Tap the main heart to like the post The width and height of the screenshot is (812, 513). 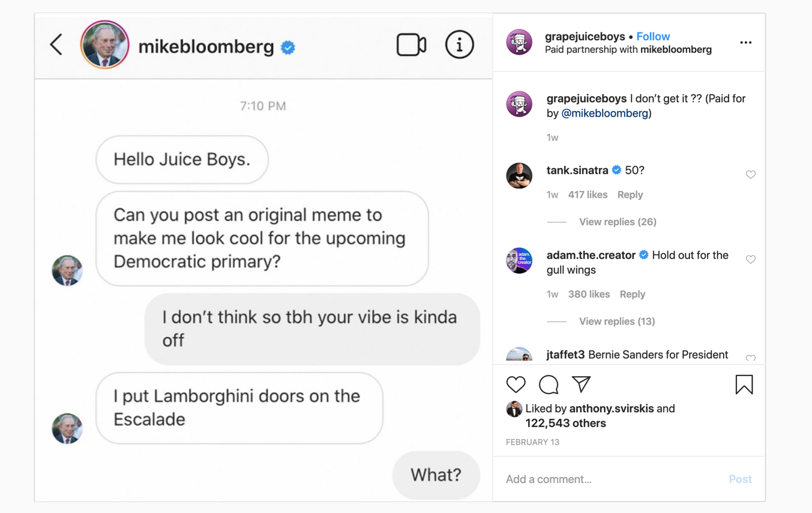point(516,384)
